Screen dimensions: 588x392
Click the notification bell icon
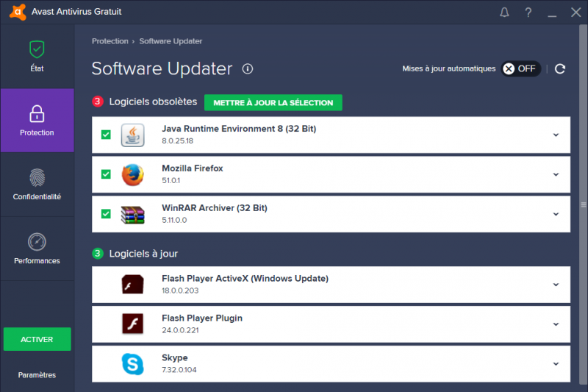click(x=504, y=12)
